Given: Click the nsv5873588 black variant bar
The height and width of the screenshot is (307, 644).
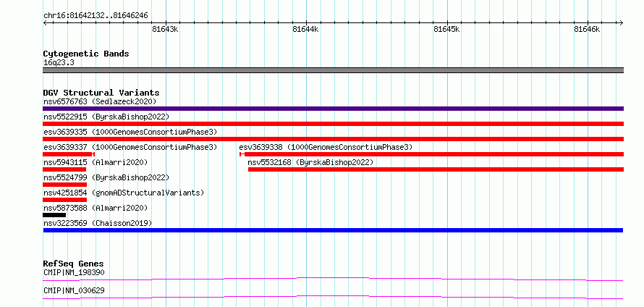Looking at the screenshot, I should 54,215.
